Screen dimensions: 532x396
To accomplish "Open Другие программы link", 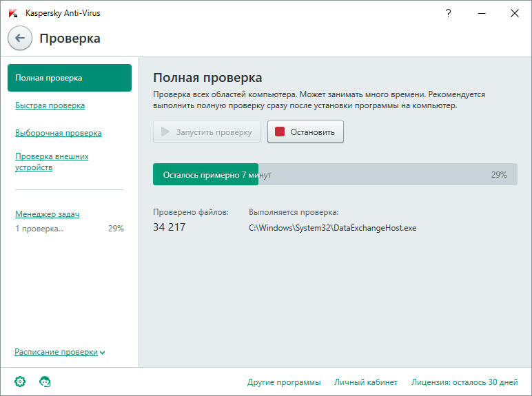I will 284,382.
